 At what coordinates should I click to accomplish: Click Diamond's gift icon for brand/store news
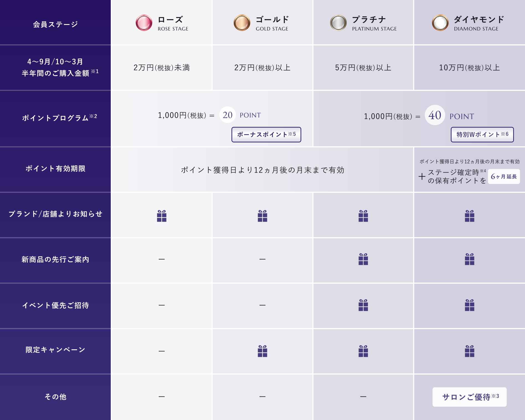(469, 216)
